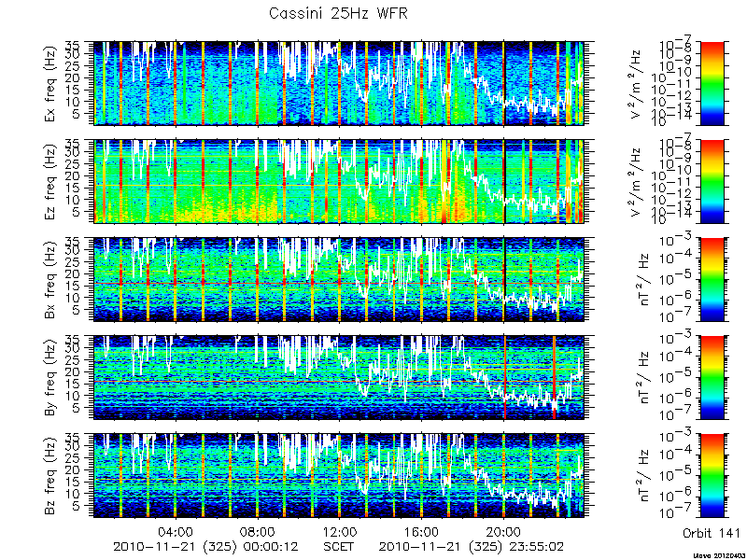
Task: Click the Ex panel color scale bar
Action: tap(712, 83)
